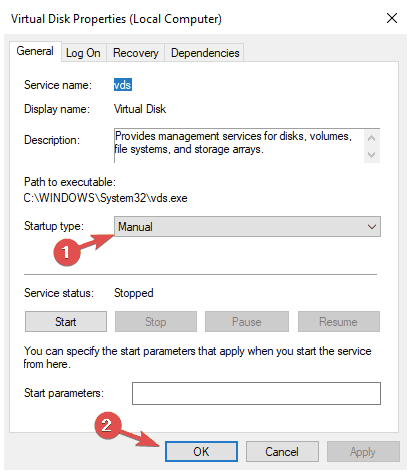This screenshot has height=473, width=408.
Task: Click the disabled Stop button
Action: click(x=156, y=322)
